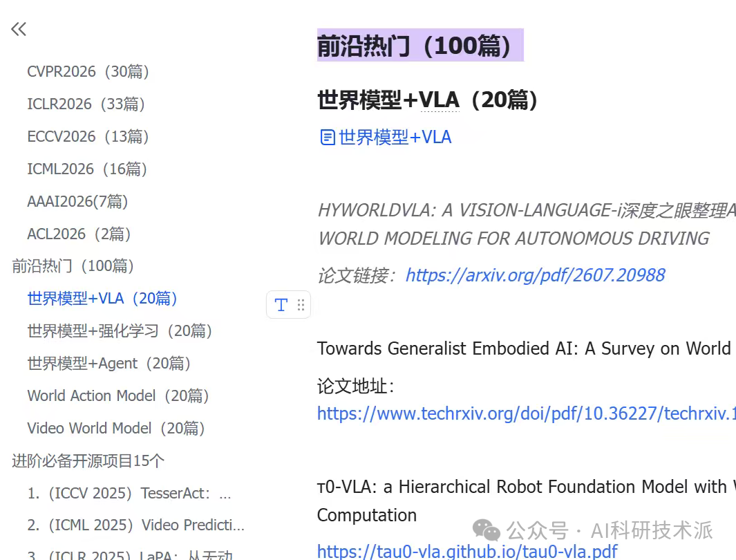Image resolution: width=736 pixels, height=560 pixels.
Task: Jump to ICML2026 (16篇) section
Action: tap(87, 169)
